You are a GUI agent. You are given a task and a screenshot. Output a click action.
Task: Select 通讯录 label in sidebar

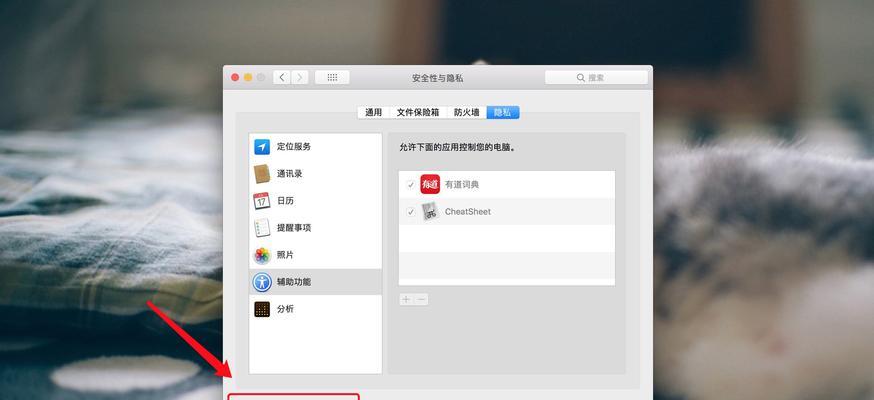(290, 174)
